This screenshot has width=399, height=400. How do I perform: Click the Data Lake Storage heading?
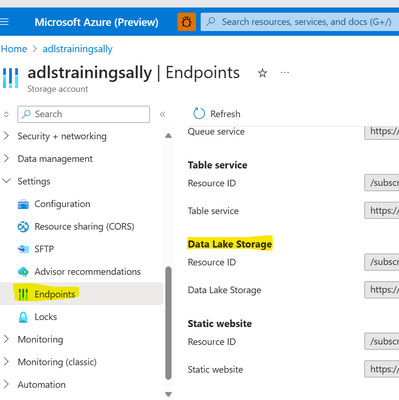[x=230, y=244]
